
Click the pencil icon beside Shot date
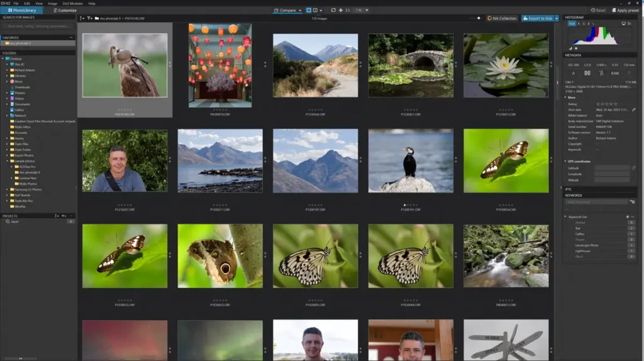pos(634,109)
